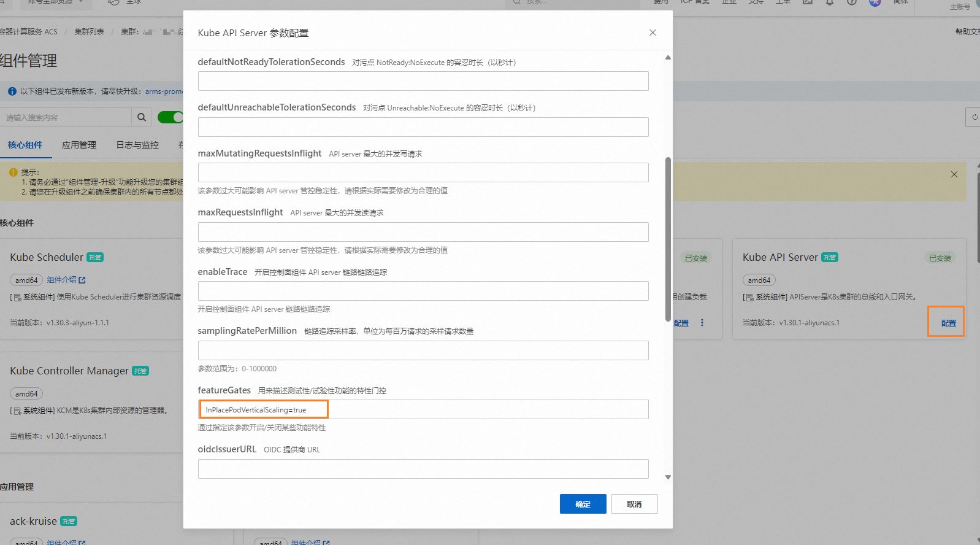The height and width of the screenshot is (545, 980).
Task: Switch to the 应用管理 tab
Action: click(x=79, y=145)
